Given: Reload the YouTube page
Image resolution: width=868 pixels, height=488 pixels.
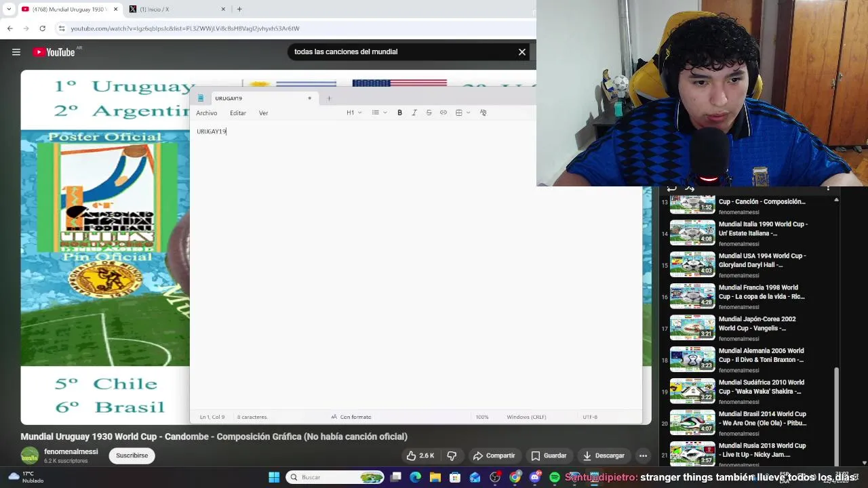Looking at the screenshot, I should point(42,28).
